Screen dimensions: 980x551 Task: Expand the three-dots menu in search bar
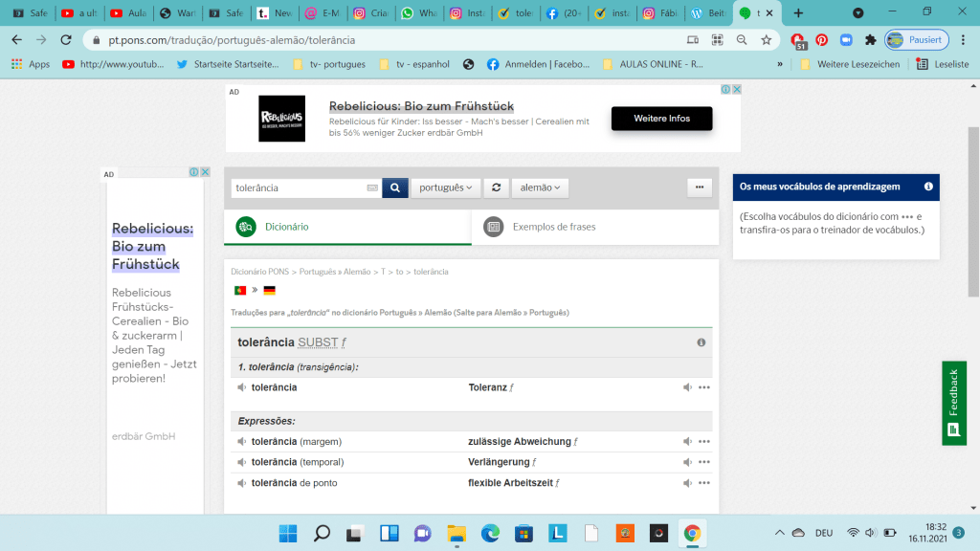(700, 187)
